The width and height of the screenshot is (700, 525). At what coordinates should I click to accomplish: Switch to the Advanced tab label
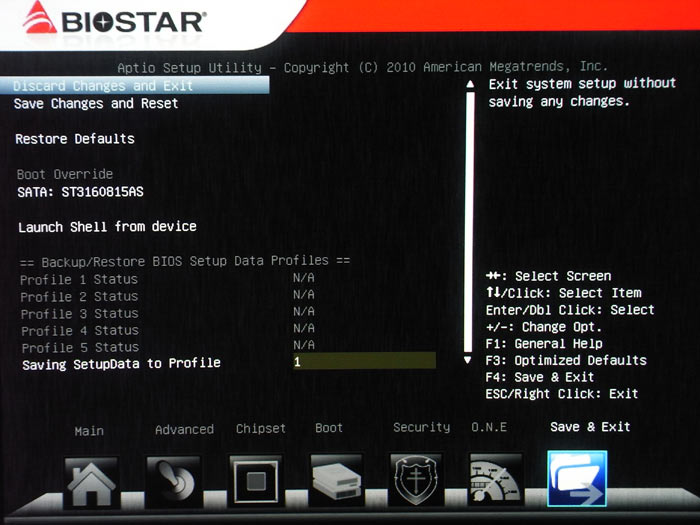[184, 429]
